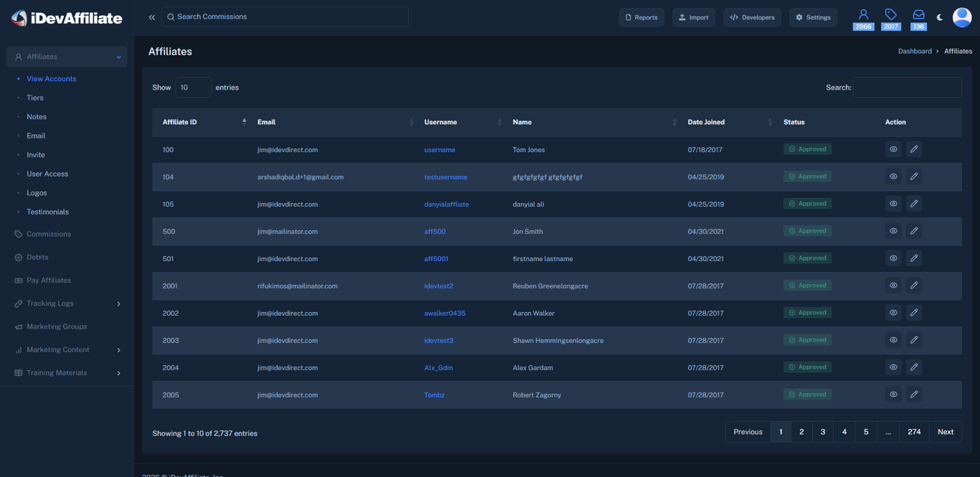Image resolution: width=980 pixels, height=477 pixels.
Task: Select the Commissions sidebar icon
Action: pyautogui.click(x=17, y=233)
